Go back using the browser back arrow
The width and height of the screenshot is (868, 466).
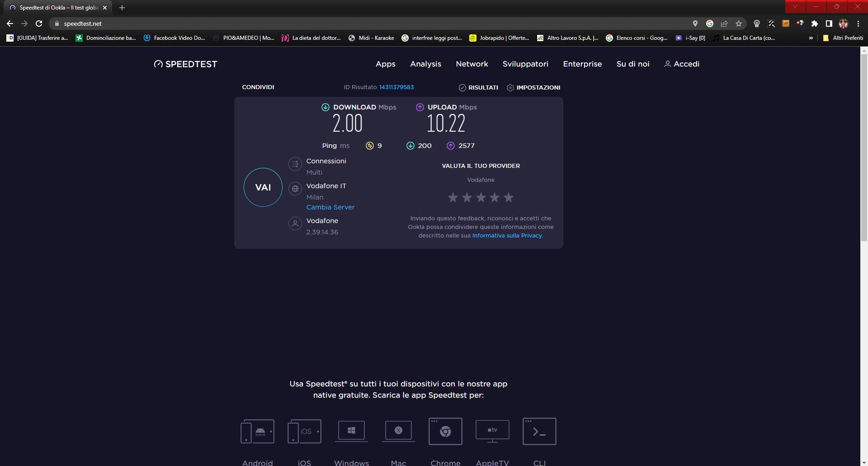[x=10, y=24]
